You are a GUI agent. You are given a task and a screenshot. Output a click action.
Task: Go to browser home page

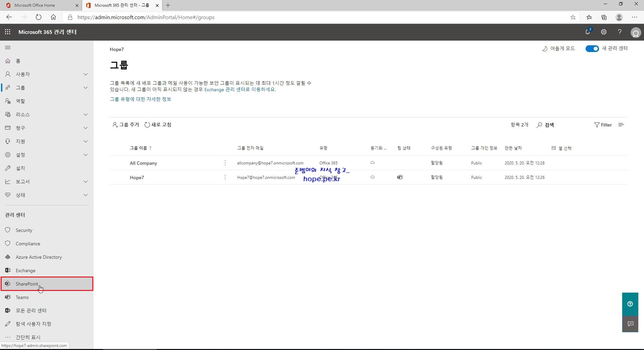[53, 17]
